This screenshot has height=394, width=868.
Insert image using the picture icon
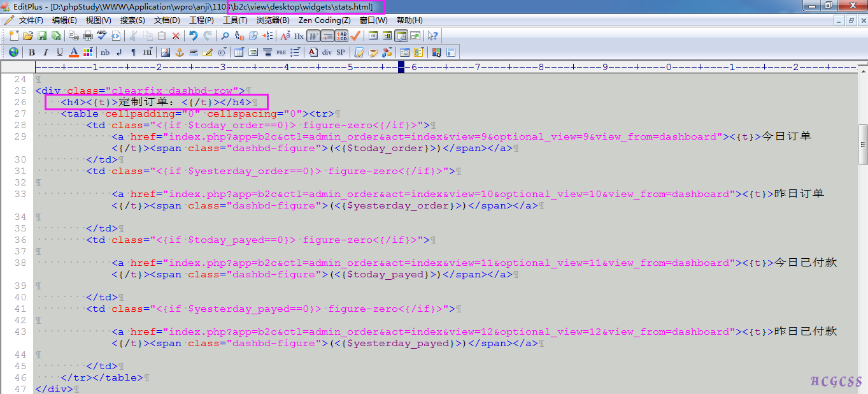[166, 52]
